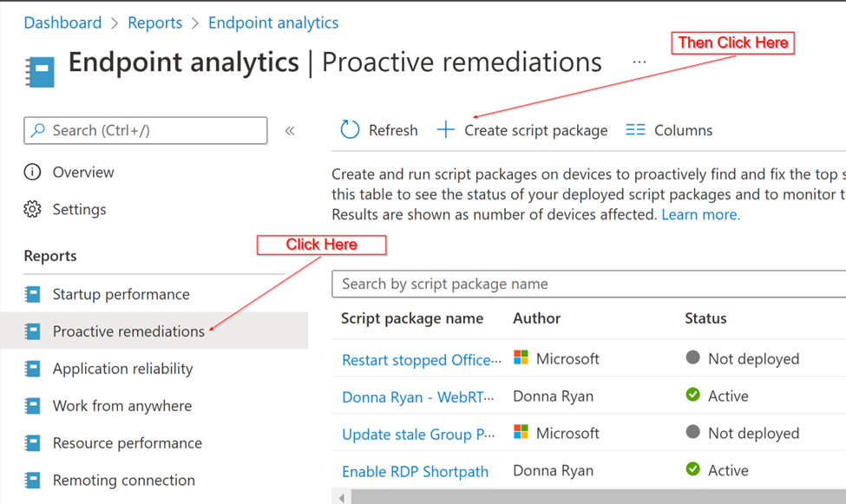
Task: Click the Resource performance report icon
Action: (32, 443)
